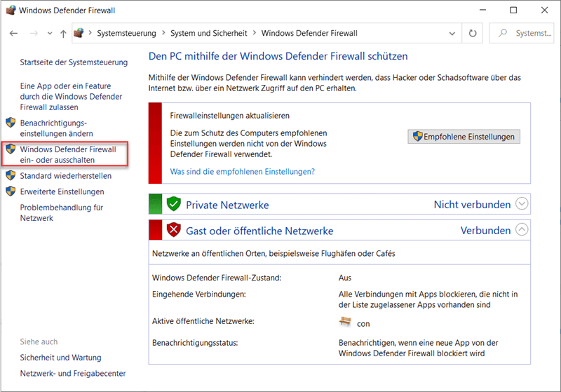Viewport: 561px width, 392px height.
Task: Close the Windows Defender Firewall window
Action: pyautogui.click(x=545, y=10)
